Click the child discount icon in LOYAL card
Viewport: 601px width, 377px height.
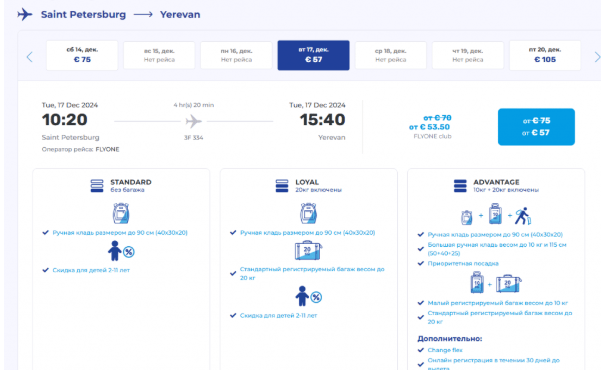[309, 296]
